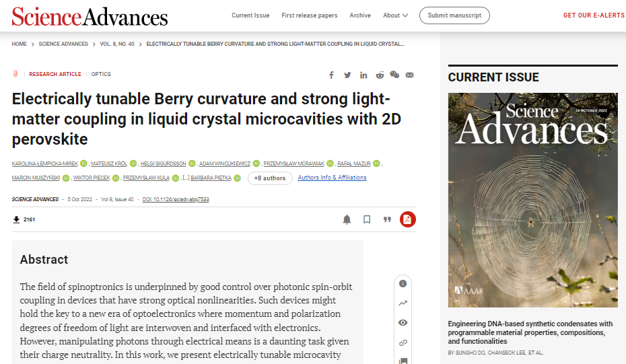Click the Submit manuscript button
Screen dimensions: 626x364
(x=454, y=15)
